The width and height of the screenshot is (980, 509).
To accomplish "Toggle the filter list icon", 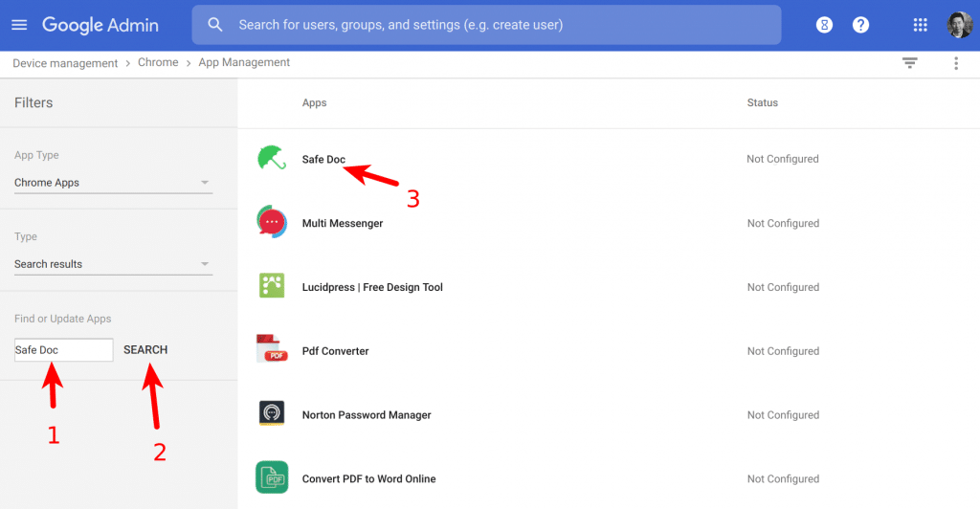I will (x=910, y=62).
